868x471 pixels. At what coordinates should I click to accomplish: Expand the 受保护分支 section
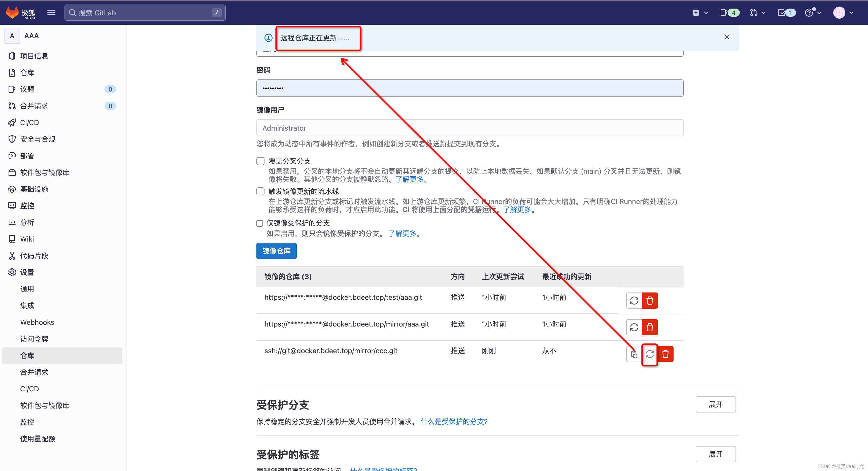click(716, 404)
